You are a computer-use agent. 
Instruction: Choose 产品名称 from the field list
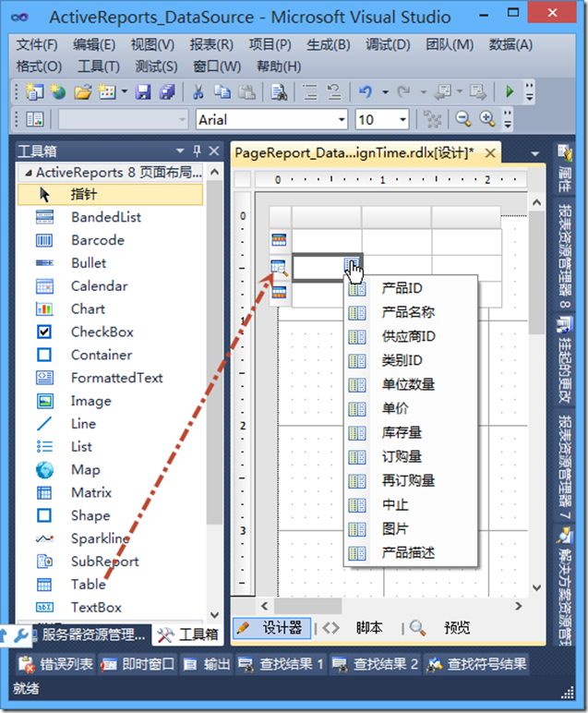[411, 312]
